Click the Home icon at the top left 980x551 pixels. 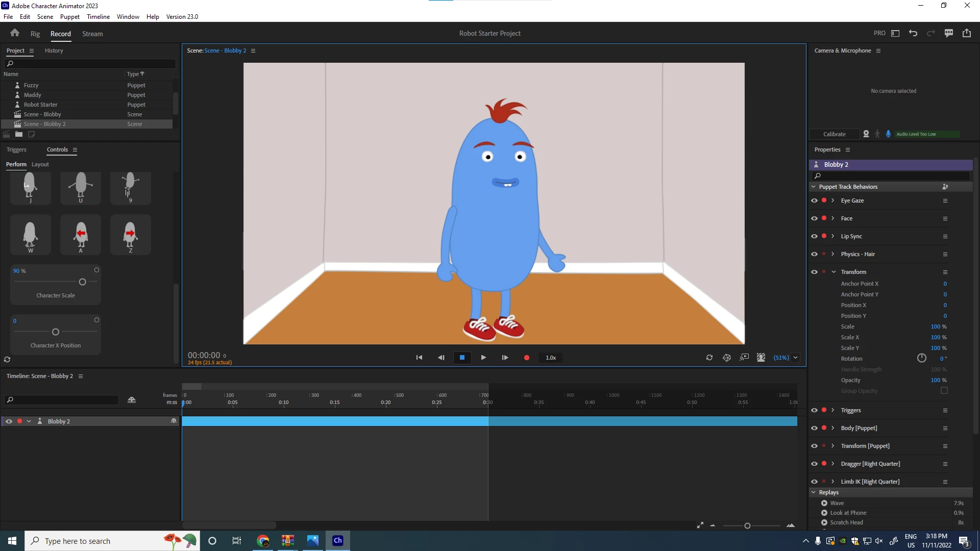pyautogui.click(x=15, y=33)
